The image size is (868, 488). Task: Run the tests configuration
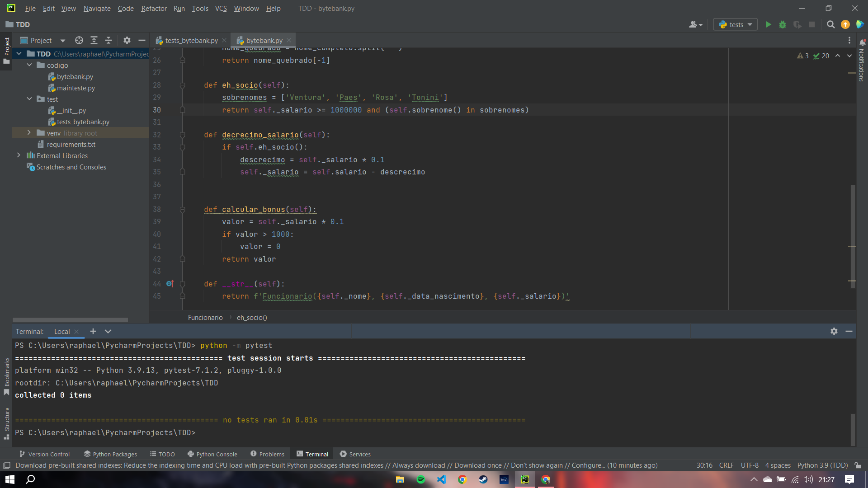(768, 24)
